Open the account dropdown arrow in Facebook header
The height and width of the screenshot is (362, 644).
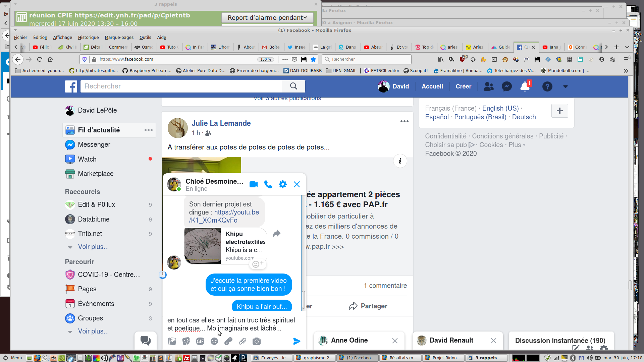pyautogui.click(x=566, y=86)
